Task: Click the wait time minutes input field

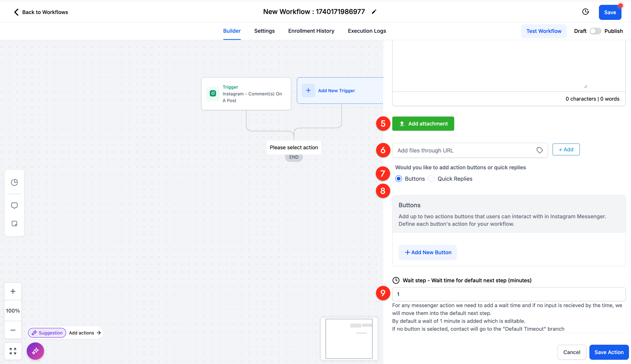Action: (x=509, y=294)
